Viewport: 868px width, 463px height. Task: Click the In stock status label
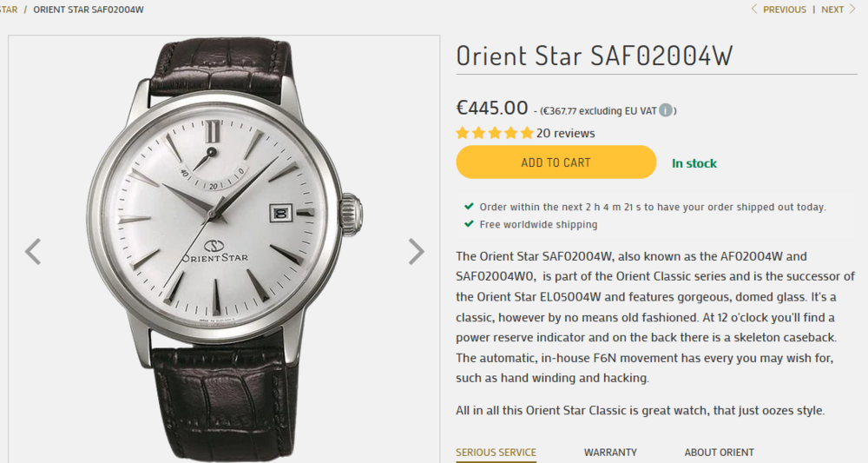[x=694, y=163]
